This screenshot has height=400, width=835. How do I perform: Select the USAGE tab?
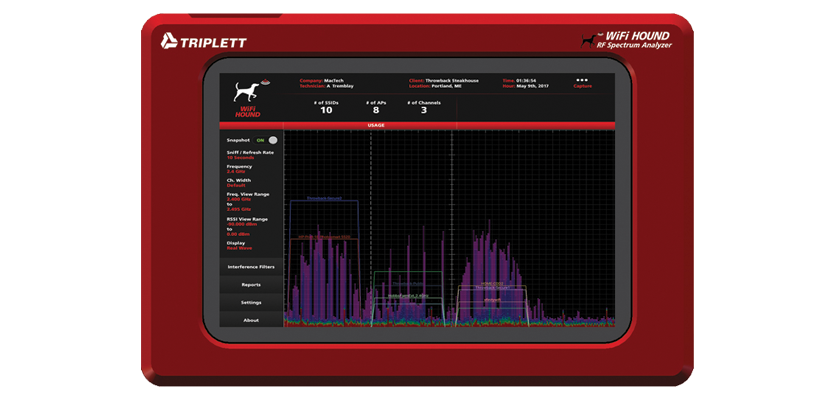[x=376, y=125]
